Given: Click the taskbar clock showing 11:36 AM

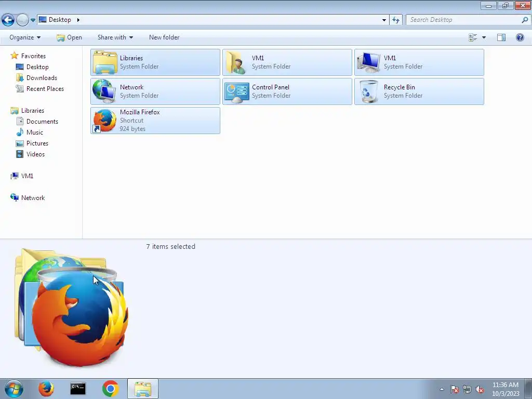Looking at the screenshot, I should click(506, 389).
